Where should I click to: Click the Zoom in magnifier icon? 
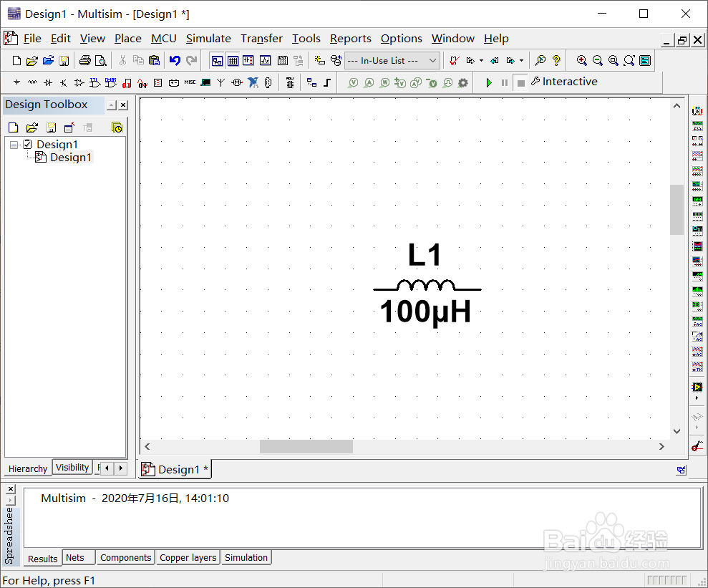click(x=581, y=60)
